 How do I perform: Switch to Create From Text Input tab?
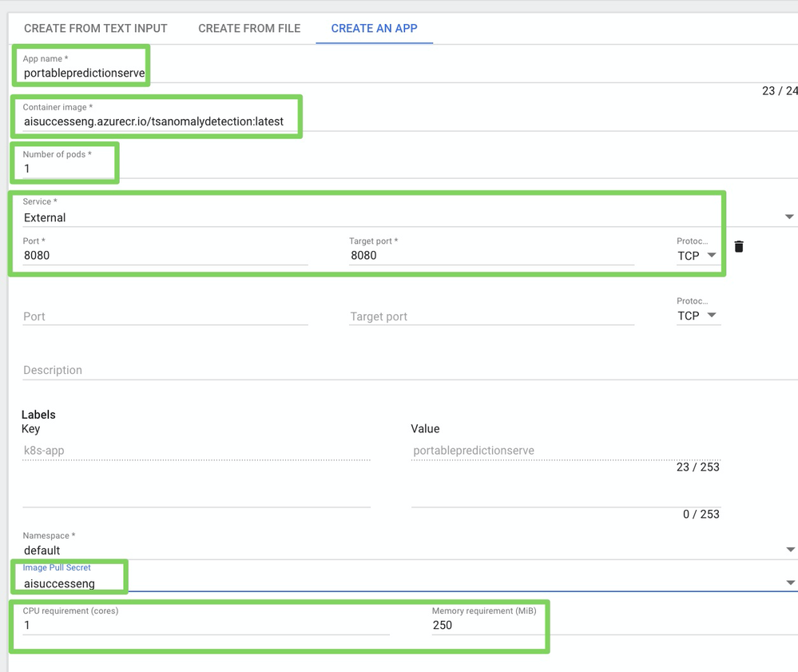(x=96, y=28)
